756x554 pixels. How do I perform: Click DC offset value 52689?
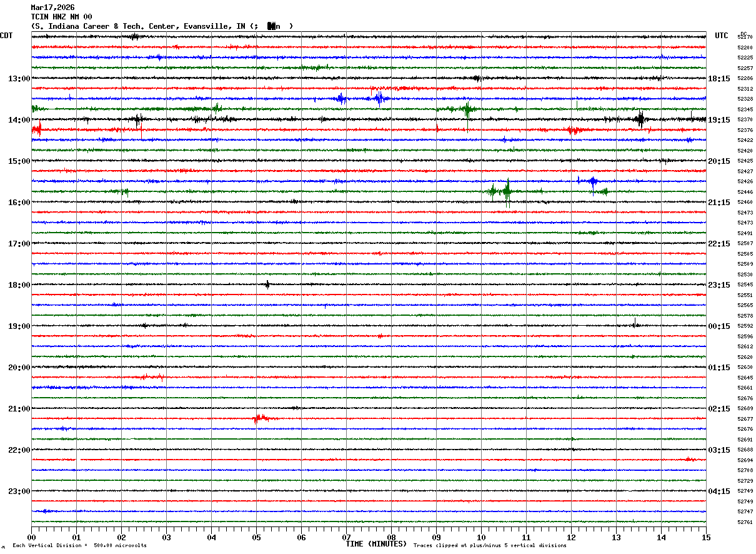point(745,409)
